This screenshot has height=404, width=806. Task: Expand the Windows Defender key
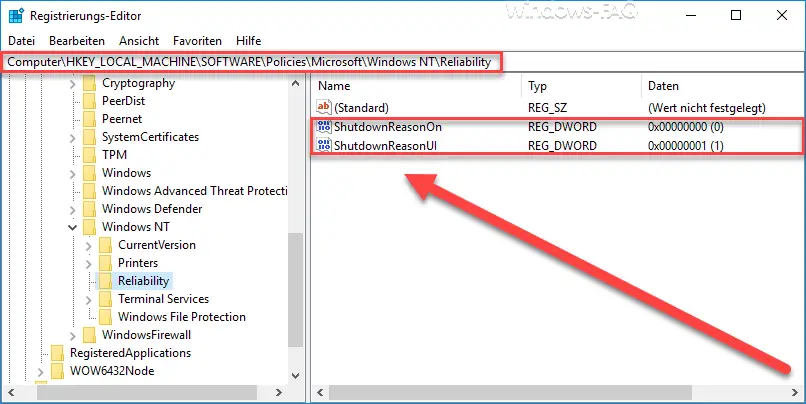point(72,209)
